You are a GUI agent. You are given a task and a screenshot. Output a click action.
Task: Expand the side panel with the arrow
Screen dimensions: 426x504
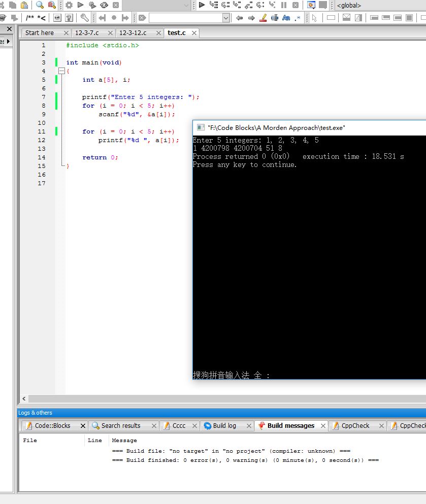point(8,41)
